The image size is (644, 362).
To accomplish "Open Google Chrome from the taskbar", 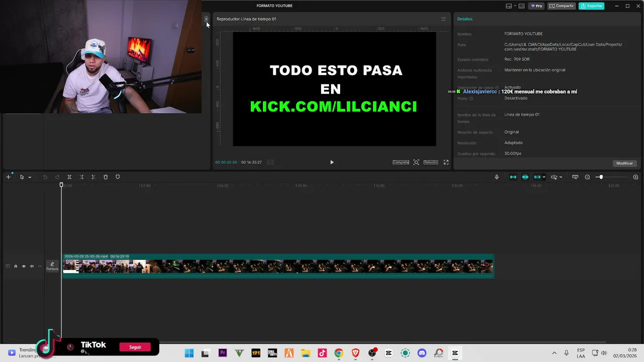I will tap(339, 353).
